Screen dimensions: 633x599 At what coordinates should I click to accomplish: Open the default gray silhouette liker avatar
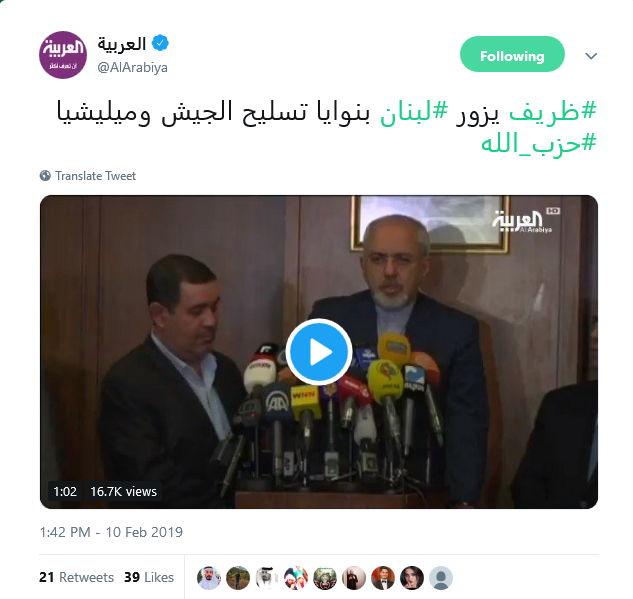(441, 578)
